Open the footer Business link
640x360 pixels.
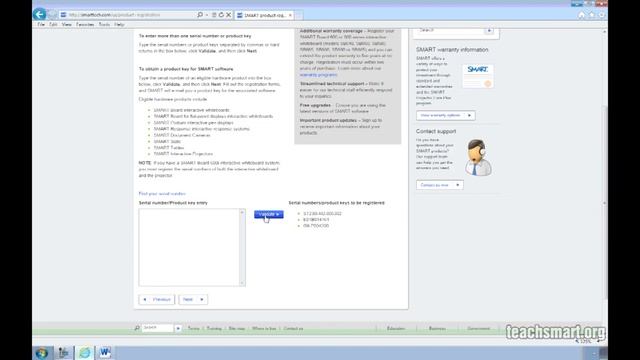[x=437, y=329]
